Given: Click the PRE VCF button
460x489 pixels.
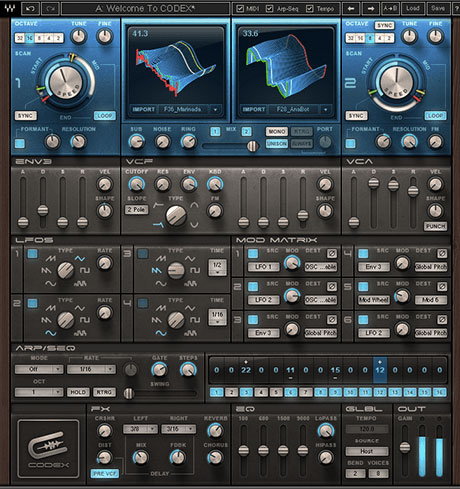Looking at the screenshot, I should (x=105, y=473).
